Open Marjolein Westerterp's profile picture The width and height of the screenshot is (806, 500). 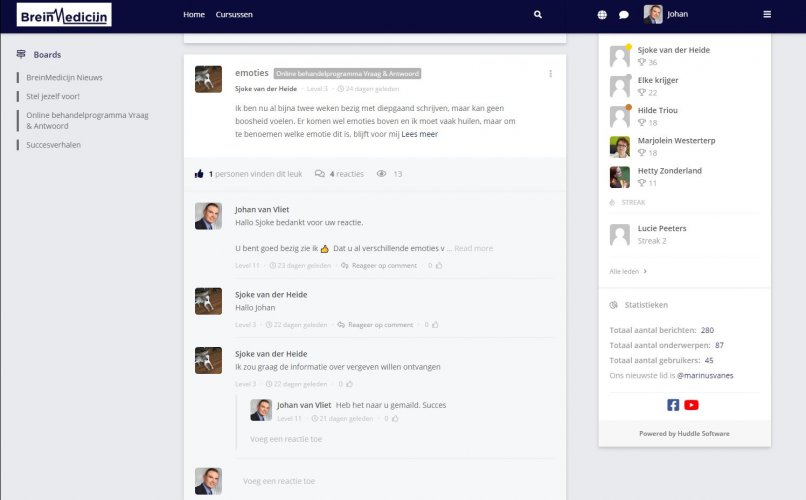[x=620, y=147]
